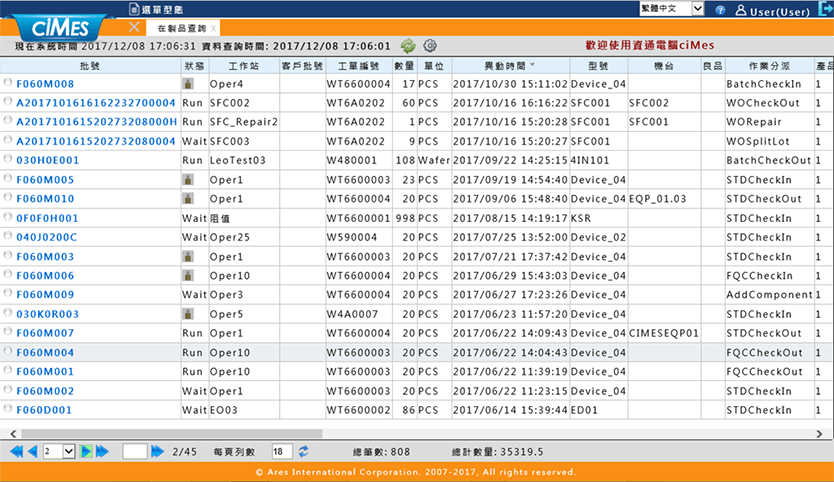
Task: Click the scrollbar left arrow
Action: (x=13, y=434)
